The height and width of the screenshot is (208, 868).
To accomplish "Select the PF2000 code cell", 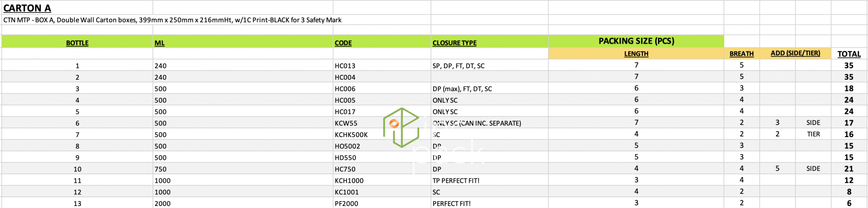I will 346,204.
